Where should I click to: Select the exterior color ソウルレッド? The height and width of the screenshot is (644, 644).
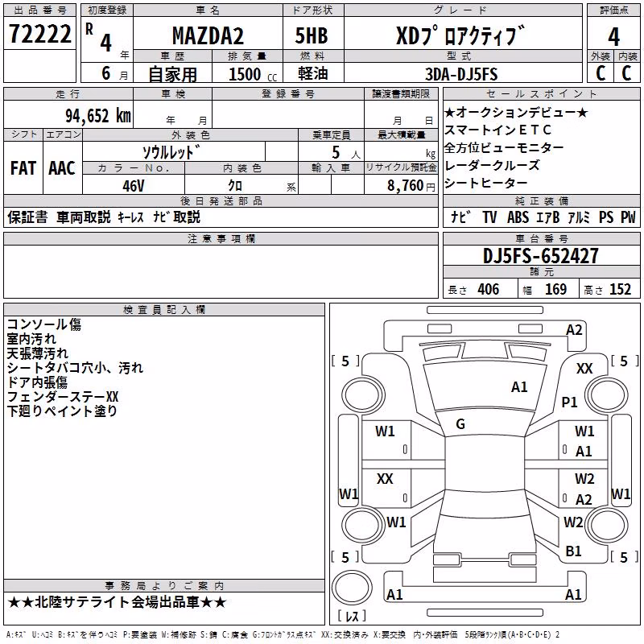click(171, 152)
